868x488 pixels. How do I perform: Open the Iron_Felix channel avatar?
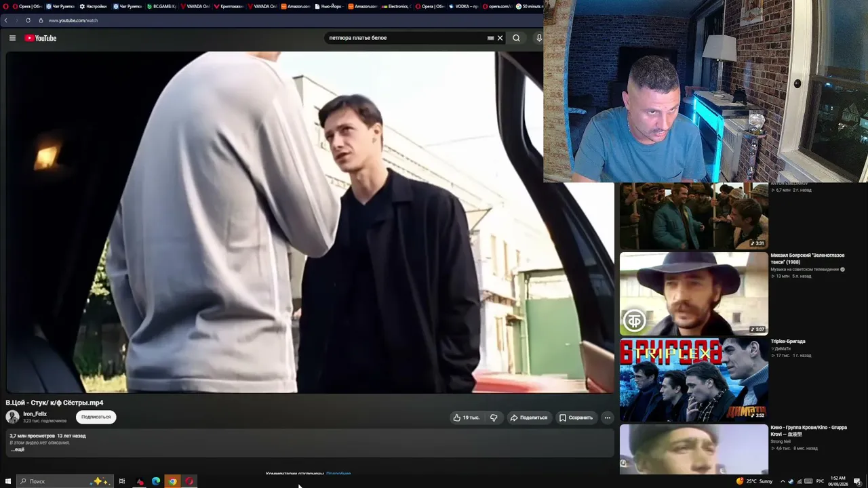click(x=13, y=417)
